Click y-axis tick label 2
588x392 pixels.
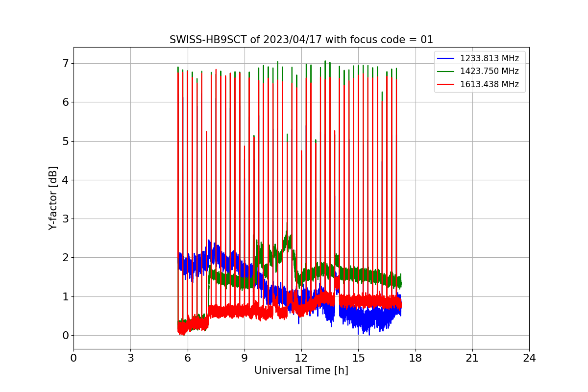[x=65, y=258]
